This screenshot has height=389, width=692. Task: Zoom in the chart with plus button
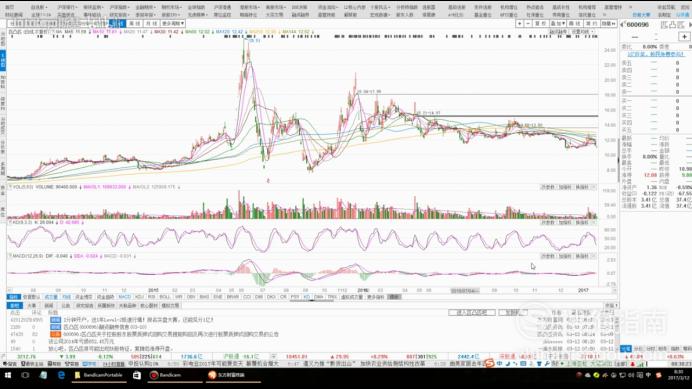pyautogui.click(x=520, y=23)
